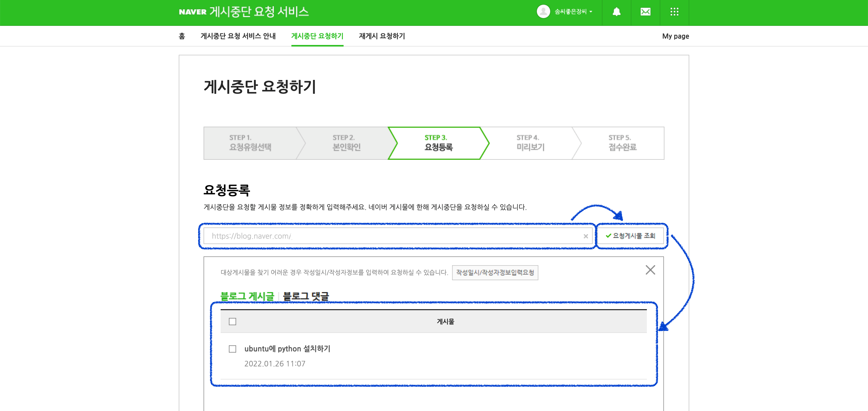The image size is (868, 411).
Task: Click the 작성일시/작성자정보입력요청 button
Action: point(495,272)
